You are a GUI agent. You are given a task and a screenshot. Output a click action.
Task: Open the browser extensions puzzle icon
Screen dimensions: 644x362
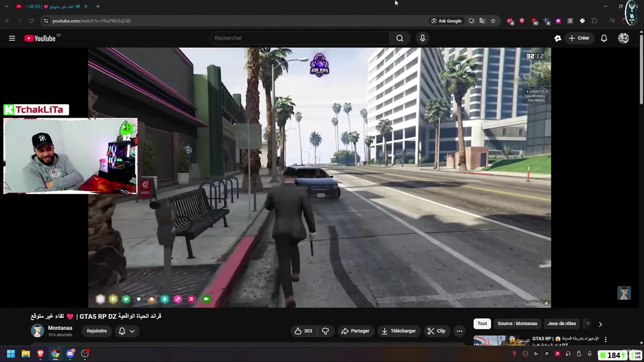coord(594,21)
